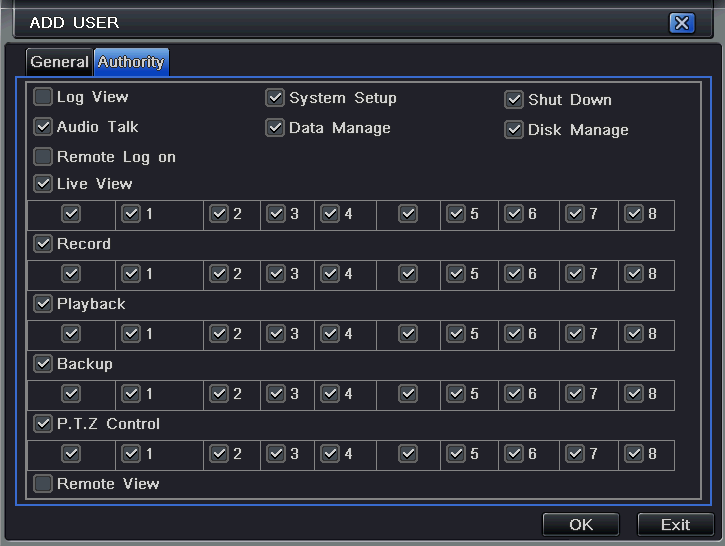
Task: Uncheck channel 3 under Playback
Action: (276, 334)
